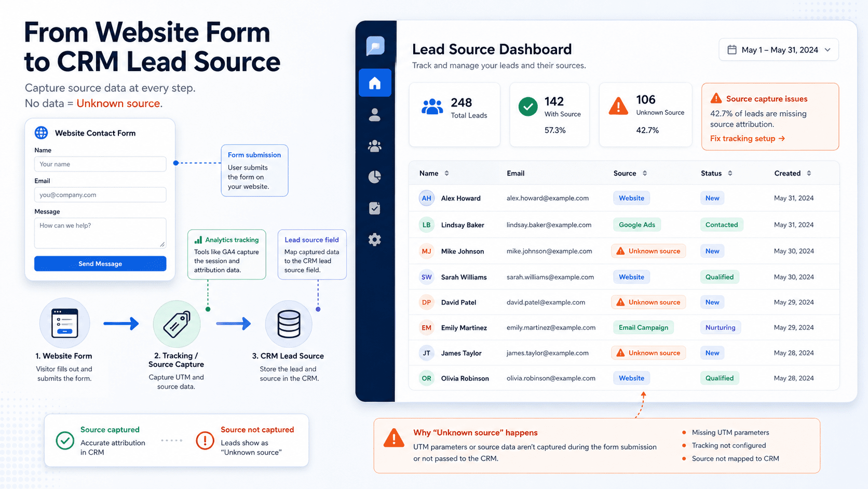Open the settings gear icon in the sidebar
The image size is (868, 489).
pos(375,240)
